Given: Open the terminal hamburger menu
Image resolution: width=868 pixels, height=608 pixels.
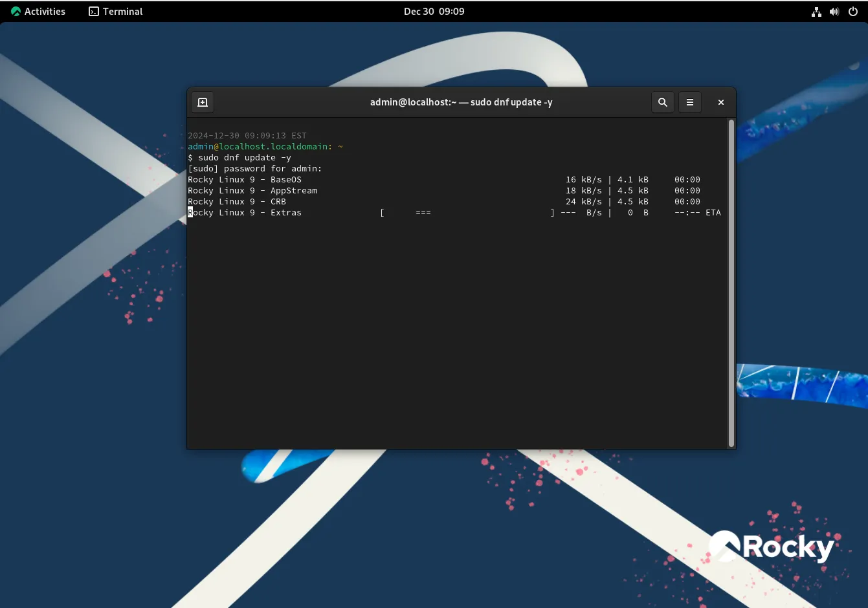Looking at the screenshot, I should pyautogui.click(x=690, y=102).
